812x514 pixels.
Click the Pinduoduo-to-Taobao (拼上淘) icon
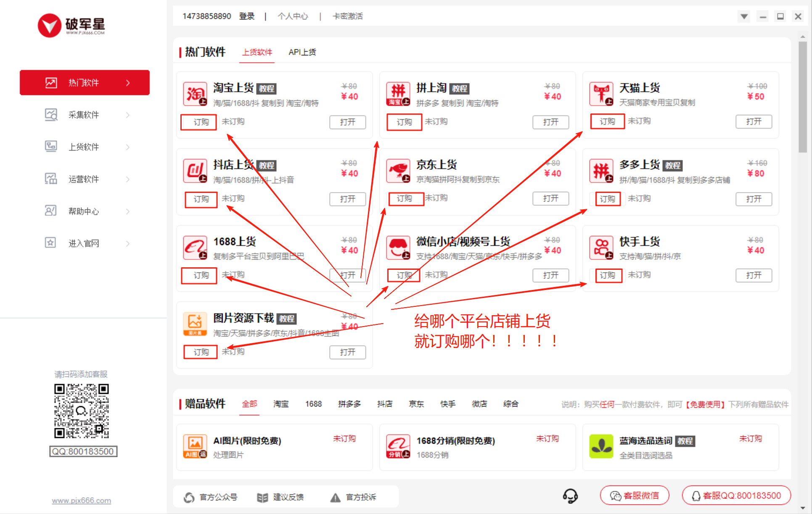point(398,94)
